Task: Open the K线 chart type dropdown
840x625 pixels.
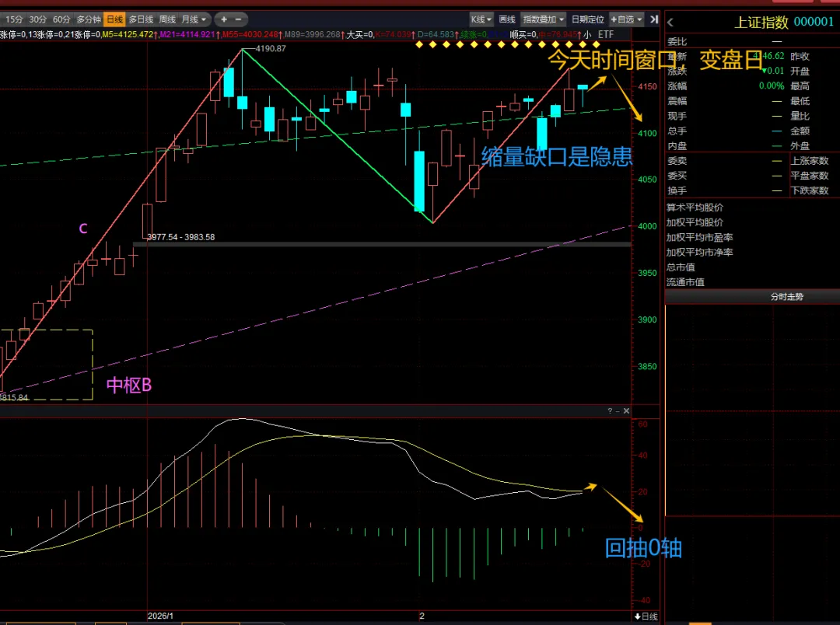Action: 481,19
